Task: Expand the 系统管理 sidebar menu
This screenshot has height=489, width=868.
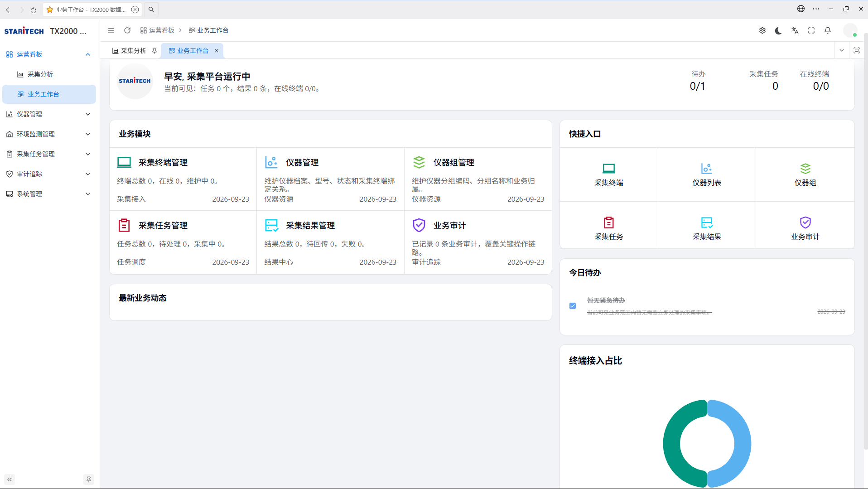Action: (49, 194)
